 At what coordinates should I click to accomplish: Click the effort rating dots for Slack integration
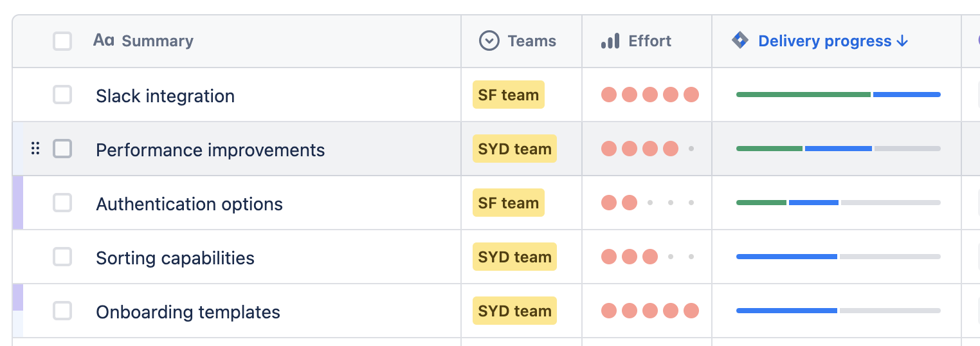pyautogui.click(x=650, y=95)
